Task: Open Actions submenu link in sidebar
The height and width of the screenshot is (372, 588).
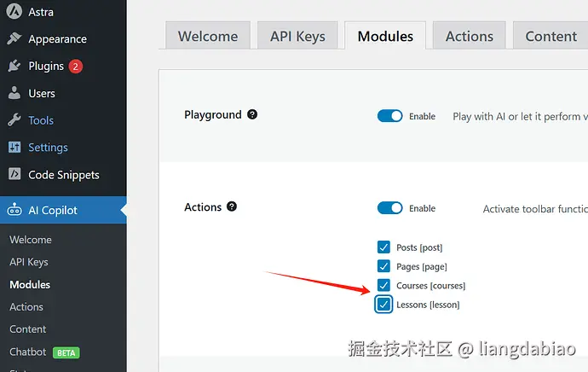Action: point(26,306)
